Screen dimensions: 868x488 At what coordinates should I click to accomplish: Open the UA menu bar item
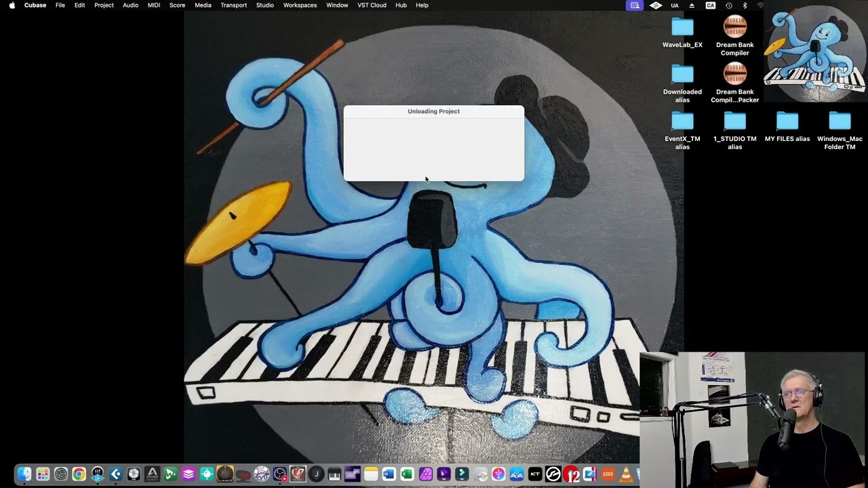click(675, 5)
